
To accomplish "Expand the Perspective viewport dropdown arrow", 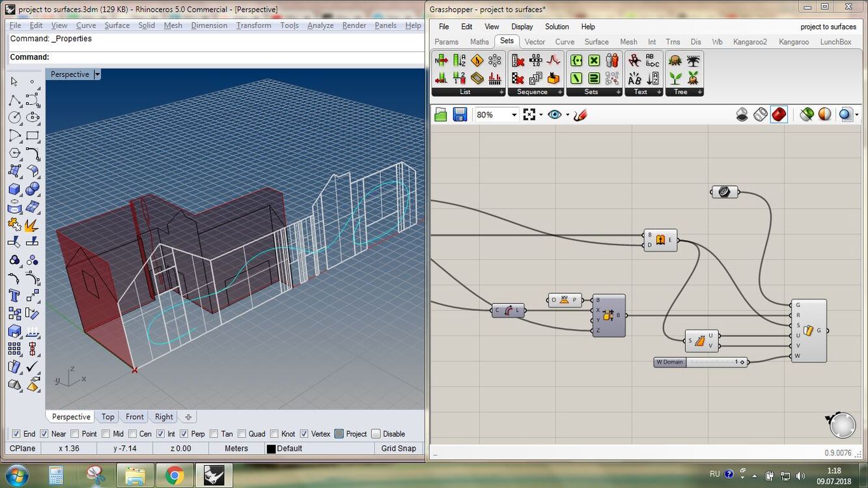I will point(97,74).
